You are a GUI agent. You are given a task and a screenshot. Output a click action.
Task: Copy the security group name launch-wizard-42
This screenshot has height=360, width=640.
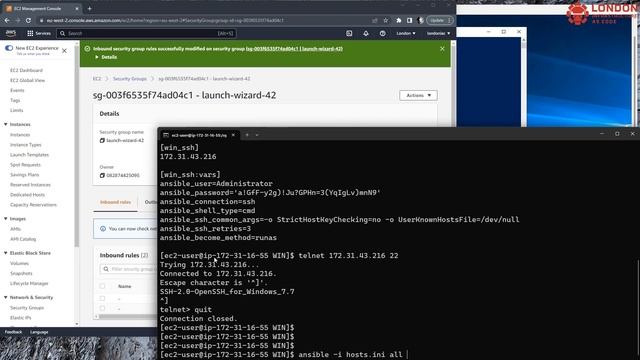point(102,140)
